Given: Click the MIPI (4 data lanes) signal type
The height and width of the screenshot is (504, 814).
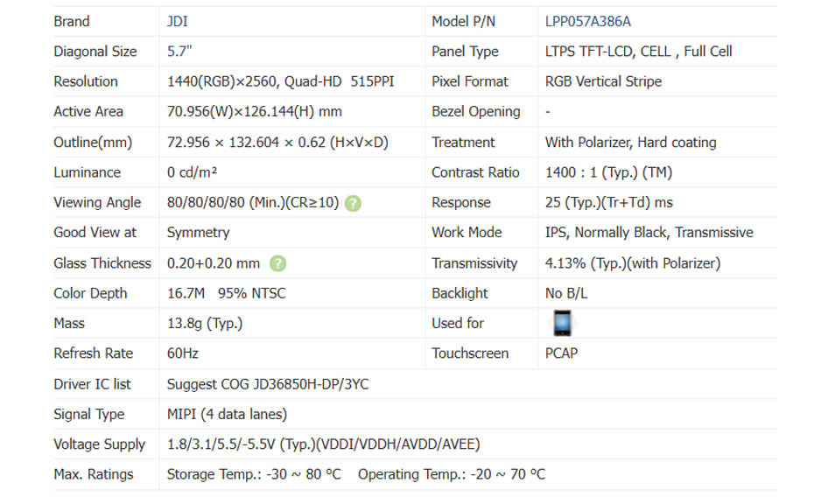Looking at the screenshot, I should (227, 414).
